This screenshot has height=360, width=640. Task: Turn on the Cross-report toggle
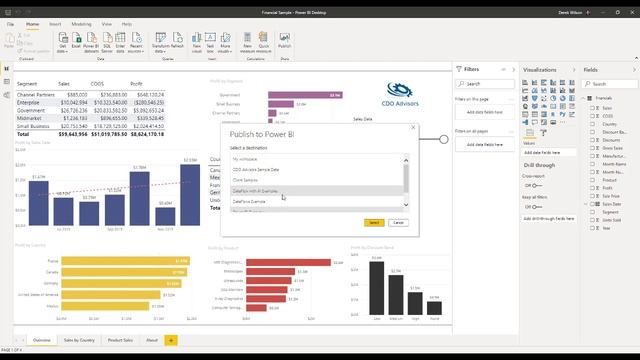(x=537, y=186)
